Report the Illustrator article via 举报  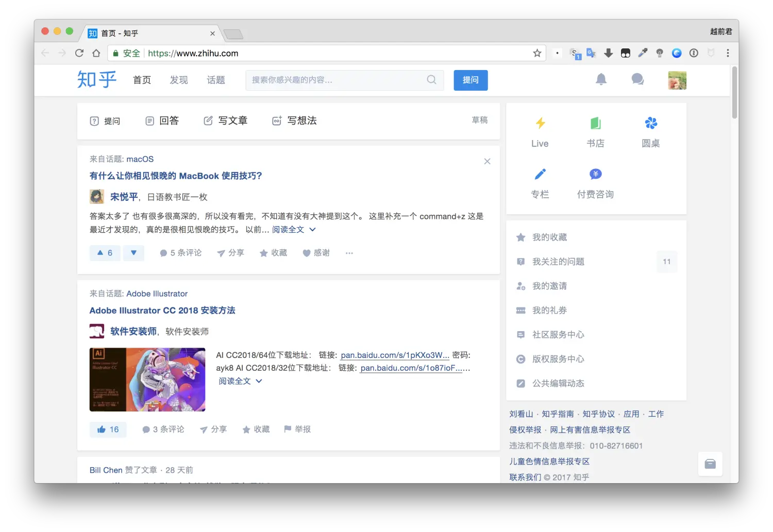coord(297,429)
